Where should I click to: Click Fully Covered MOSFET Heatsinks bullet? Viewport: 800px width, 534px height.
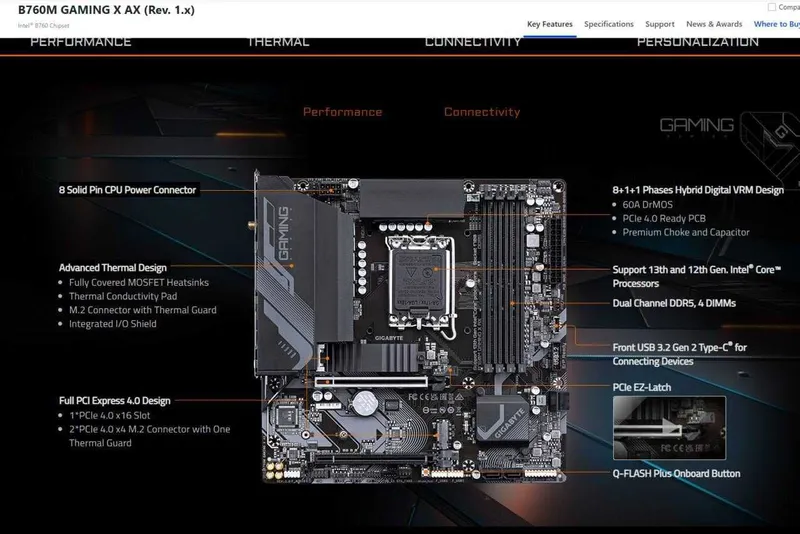click(x=139, y=283)
